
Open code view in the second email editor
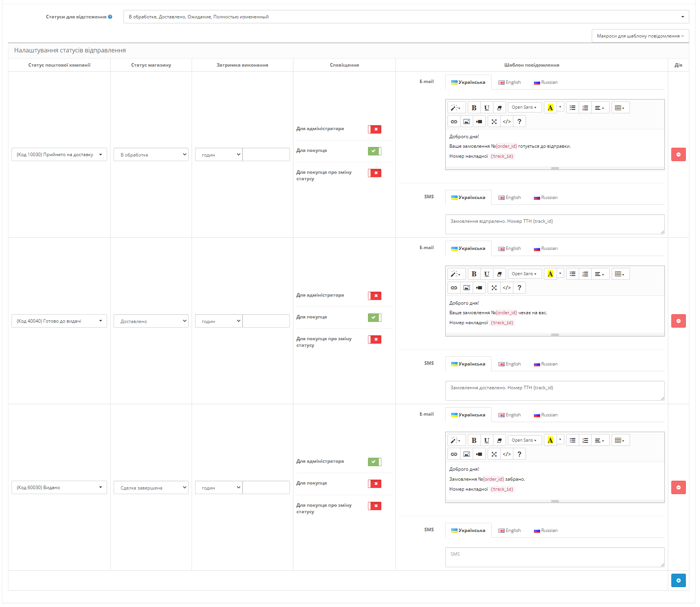(x=507, y=287)
